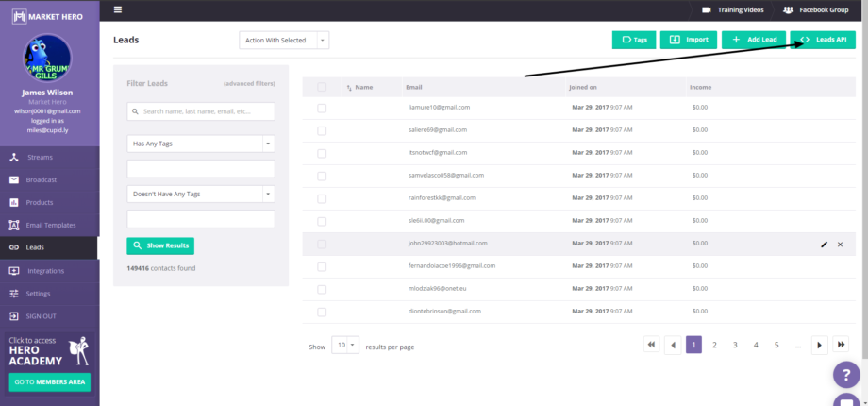Go to first page using double-left arrow
The width and height of the screenshot is (868, 406).
pos(651,345)
